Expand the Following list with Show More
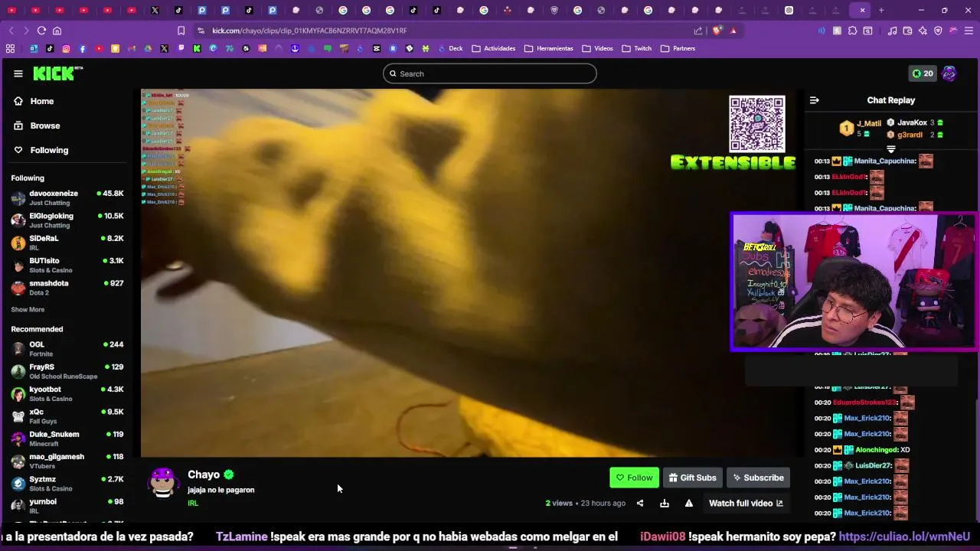This screenshot has height=551, width=980. [x=28, y=309]
